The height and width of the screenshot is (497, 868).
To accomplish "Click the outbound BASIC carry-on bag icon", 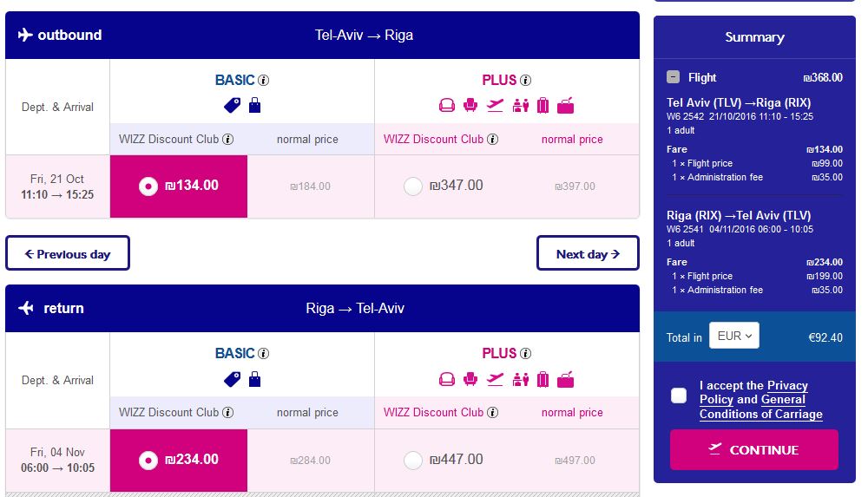I will pyautogui.click(x=254, y=105).
